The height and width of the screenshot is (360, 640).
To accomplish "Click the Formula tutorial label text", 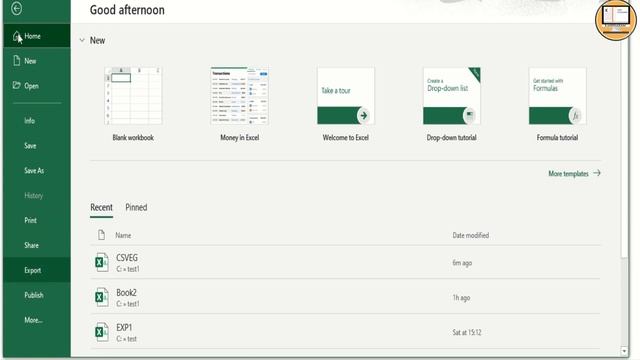I will (x=557, y=138).
